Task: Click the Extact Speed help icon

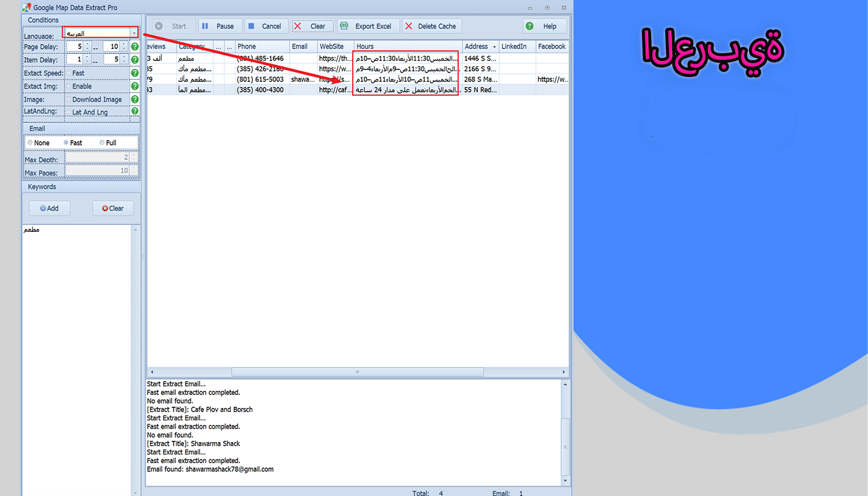Action: tap(135, 73)
